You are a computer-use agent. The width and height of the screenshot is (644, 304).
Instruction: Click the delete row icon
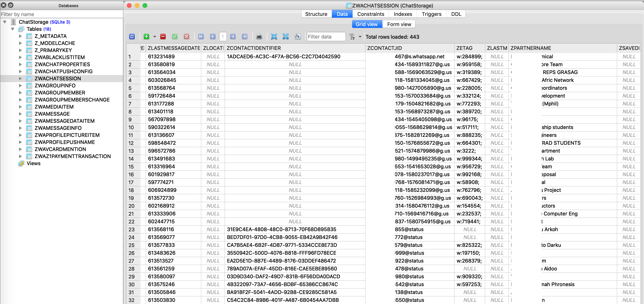(x=163, y=37)
